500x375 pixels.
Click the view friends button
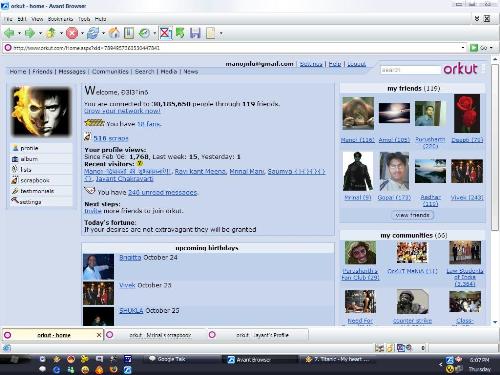(x=412, y=215)
